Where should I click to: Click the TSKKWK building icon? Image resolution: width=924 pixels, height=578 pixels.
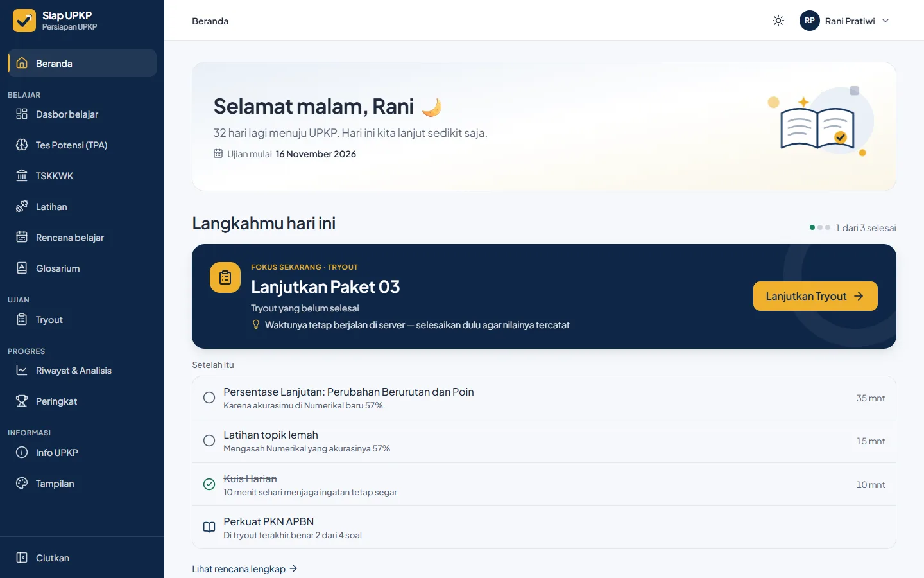tap(22, 175)
